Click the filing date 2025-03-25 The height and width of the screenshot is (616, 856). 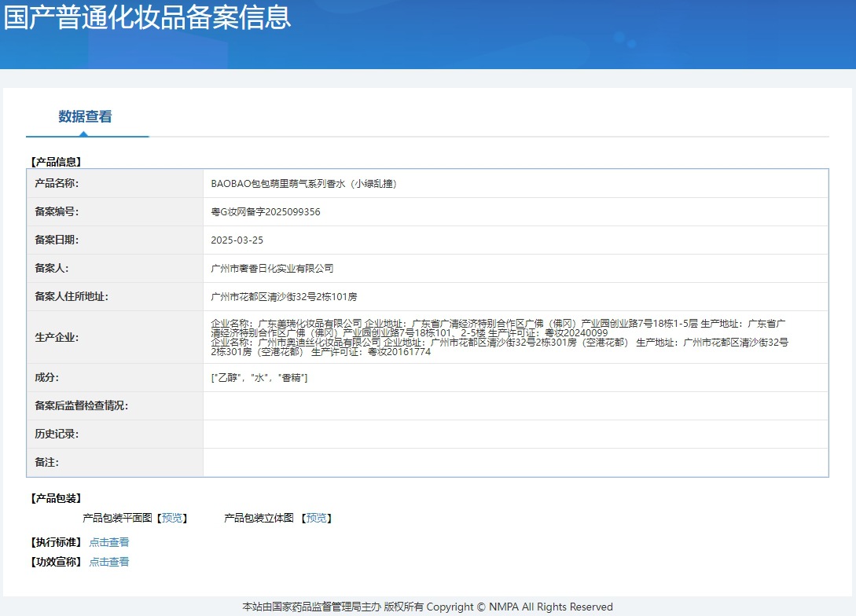point(237,240)
